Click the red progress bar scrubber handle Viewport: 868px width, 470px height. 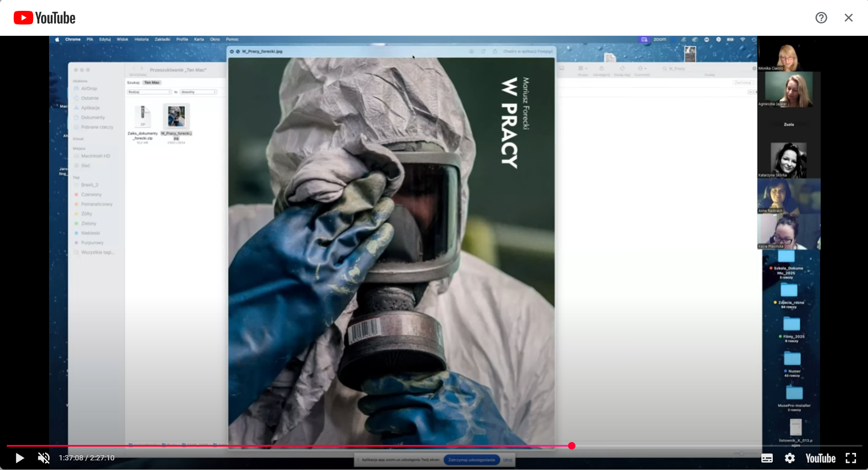(571, 446)
